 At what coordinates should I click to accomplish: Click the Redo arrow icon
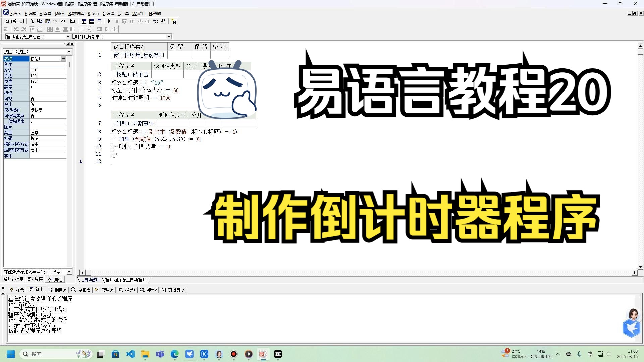pos(55,21)
